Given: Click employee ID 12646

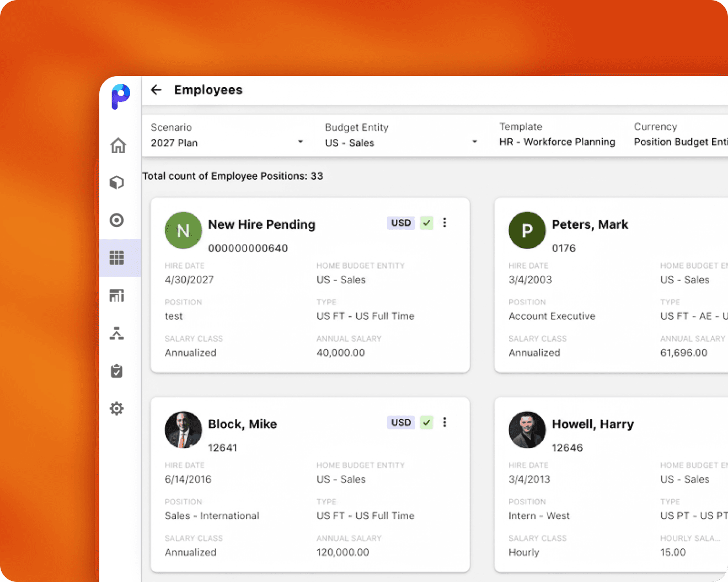Looking at the screenshot, I should tap(567, 448).
